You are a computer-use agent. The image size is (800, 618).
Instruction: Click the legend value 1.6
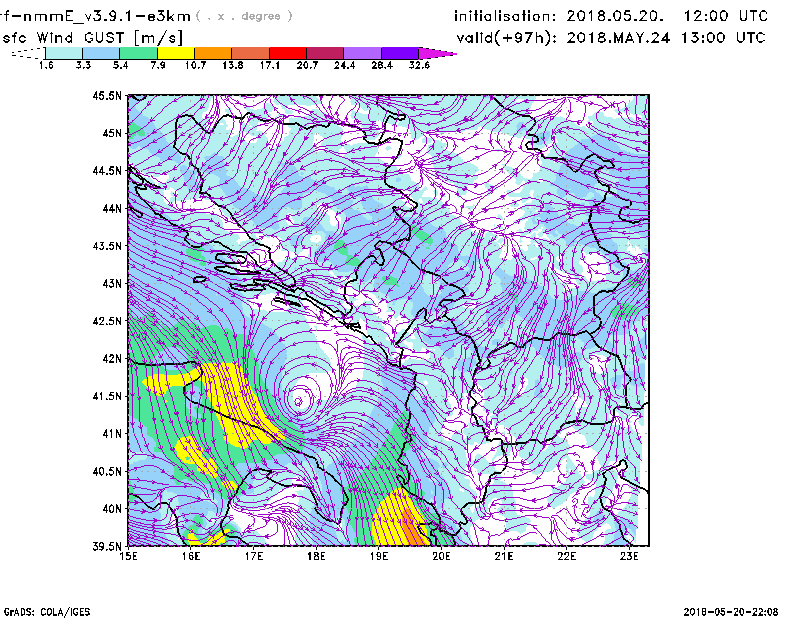[x=46, y=65]
